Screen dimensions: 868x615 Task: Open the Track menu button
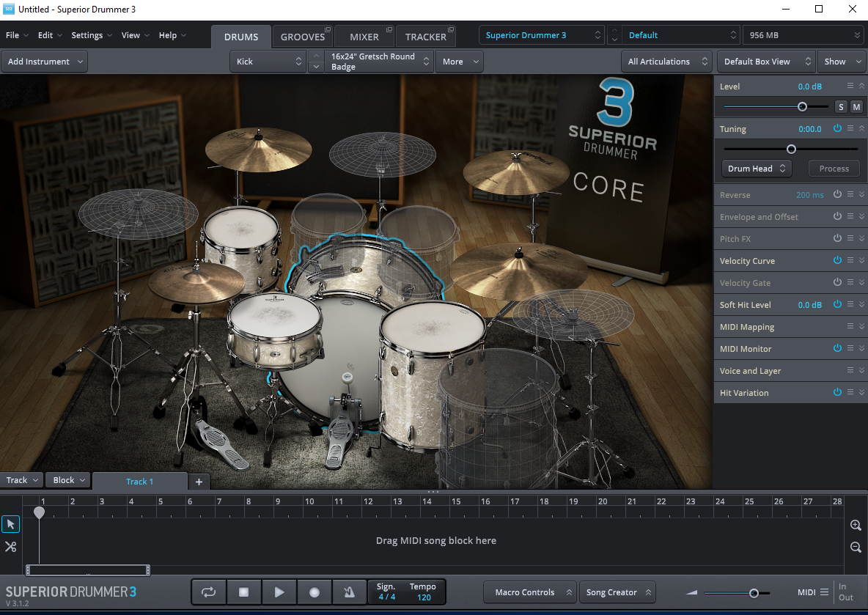tap(21, 480)
